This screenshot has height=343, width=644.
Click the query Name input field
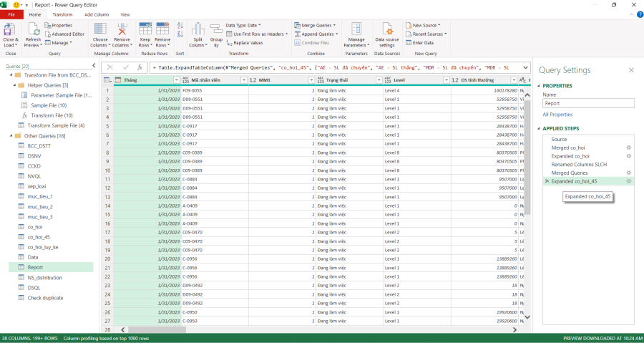click(588, 103)
